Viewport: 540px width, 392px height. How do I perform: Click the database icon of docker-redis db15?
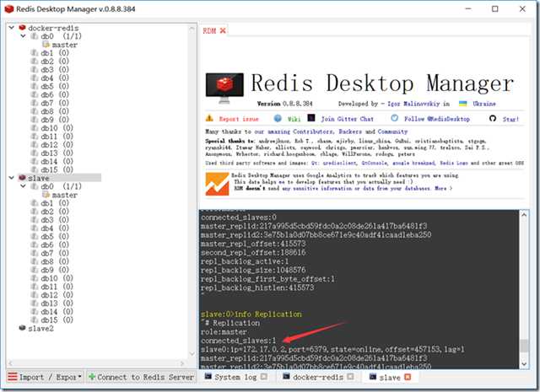coord(35,169)
